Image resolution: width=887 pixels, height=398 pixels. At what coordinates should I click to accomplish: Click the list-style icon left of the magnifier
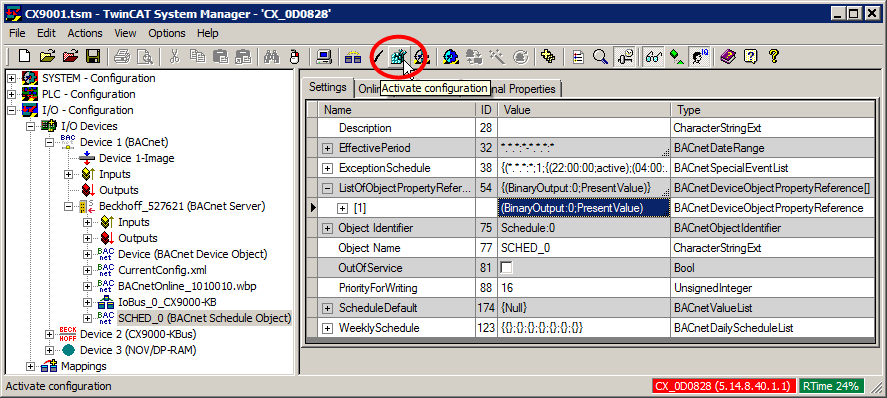click(578, 56)
